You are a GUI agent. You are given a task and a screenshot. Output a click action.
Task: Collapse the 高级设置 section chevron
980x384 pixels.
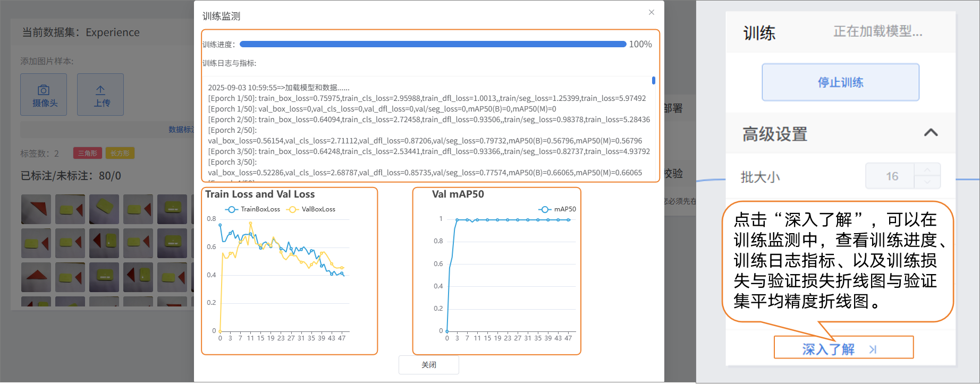pos(931,133)
